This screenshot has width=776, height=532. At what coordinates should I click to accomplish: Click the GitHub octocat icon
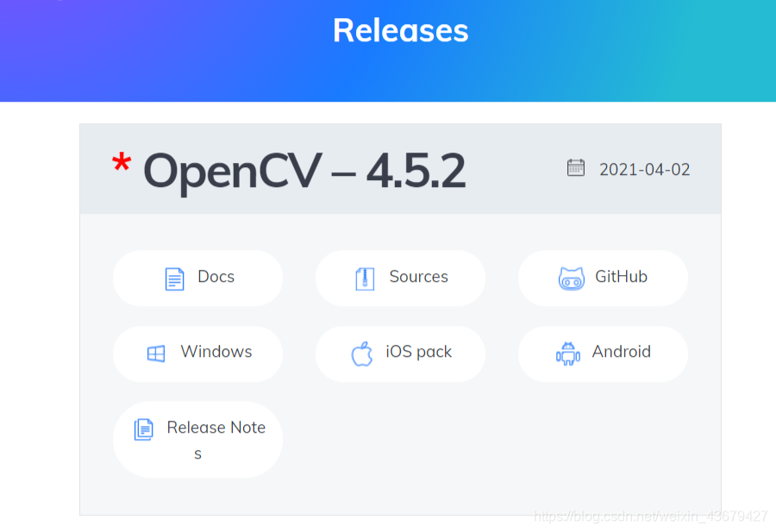click(571, 279)
